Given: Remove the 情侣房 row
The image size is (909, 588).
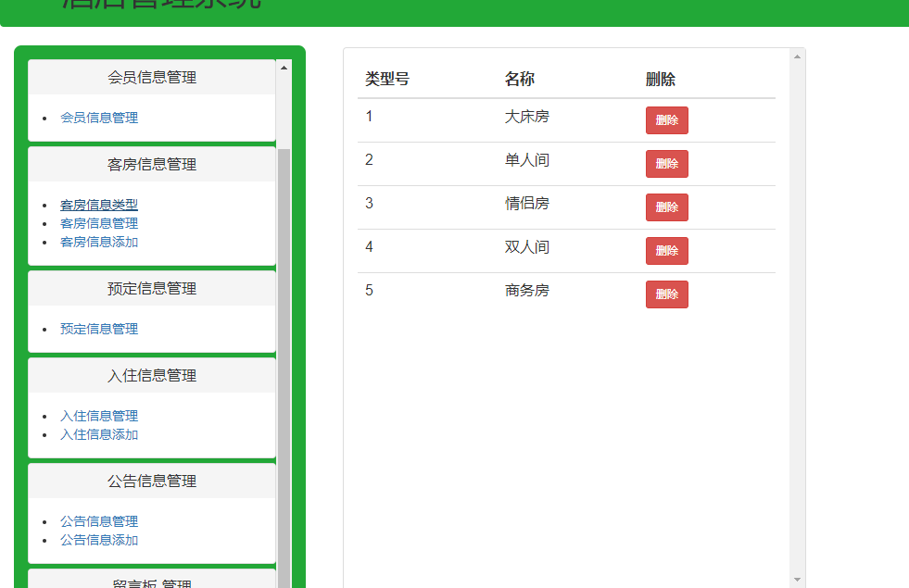Looking at the screenshot, I should 666,207.
